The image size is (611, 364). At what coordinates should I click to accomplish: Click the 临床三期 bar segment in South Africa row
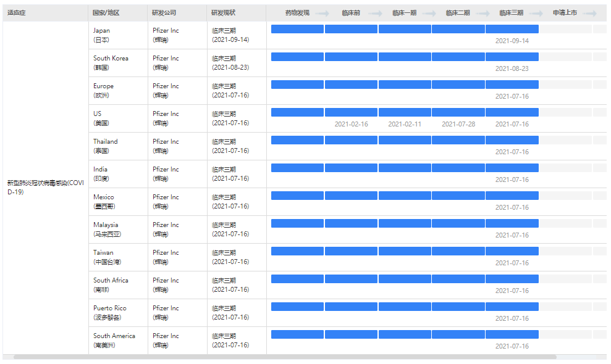512,279
